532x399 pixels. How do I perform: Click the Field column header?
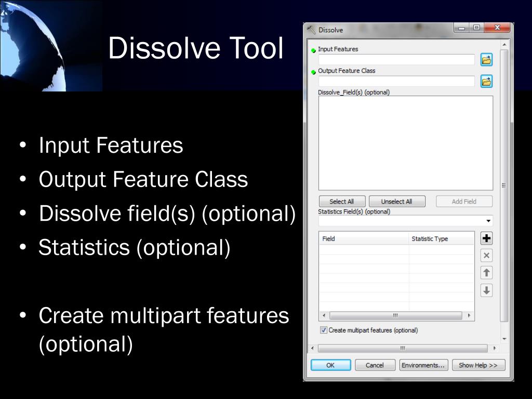(x=364, y=238)
